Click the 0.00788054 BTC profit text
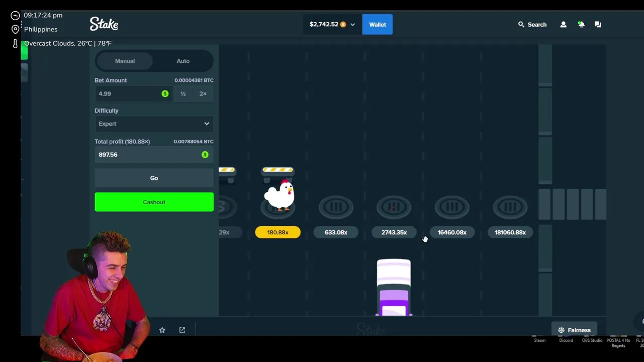Viewport: 644px width, 362px height. click(x=193, y=141)
